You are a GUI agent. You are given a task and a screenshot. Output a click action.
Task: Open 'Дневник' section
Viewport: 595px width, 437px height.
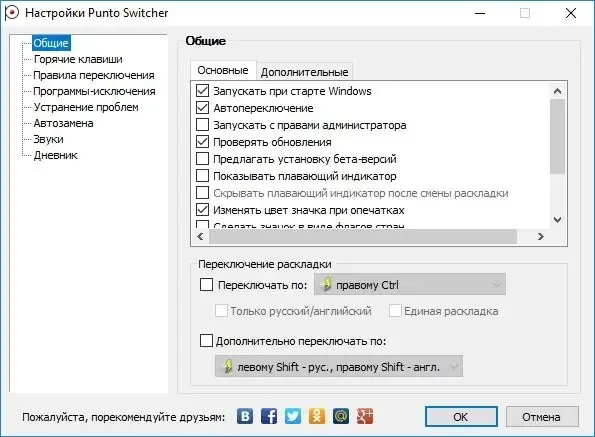coord(55,155)
